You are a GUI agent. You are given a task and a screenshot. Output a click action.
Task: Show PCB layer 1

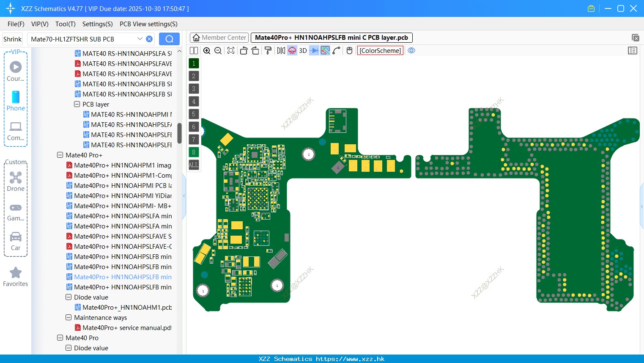tap(194, 63)
